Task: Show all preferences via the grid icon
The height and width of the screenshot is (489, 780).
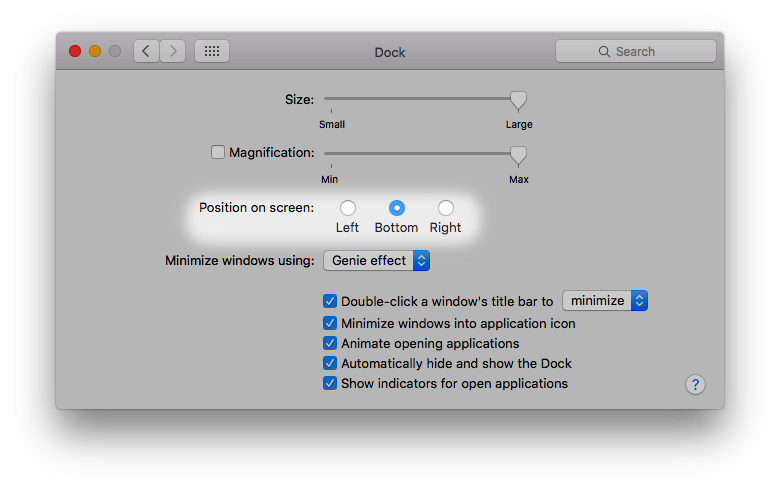Action: (x=212, y=51)
